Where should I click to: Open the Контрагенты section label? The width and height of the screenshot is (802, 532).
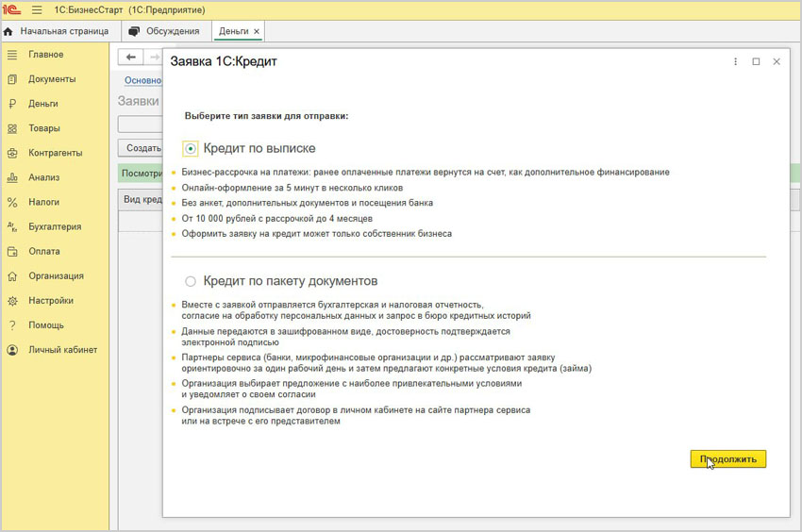[56, 153]
